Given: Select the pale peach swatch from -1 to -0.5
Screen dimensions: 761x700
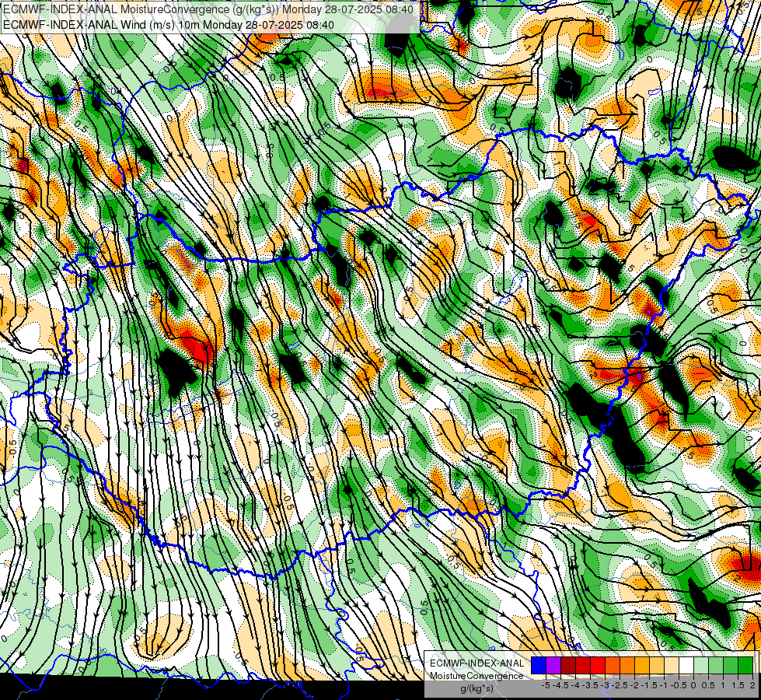Looking at the screenshot, I should click(x=672, y=666).
